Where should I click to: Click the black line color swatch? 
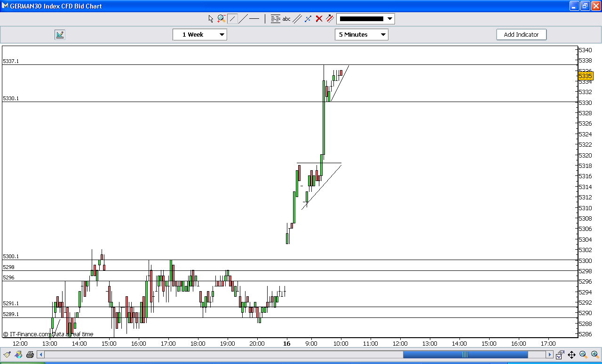[x=361, y=19]
